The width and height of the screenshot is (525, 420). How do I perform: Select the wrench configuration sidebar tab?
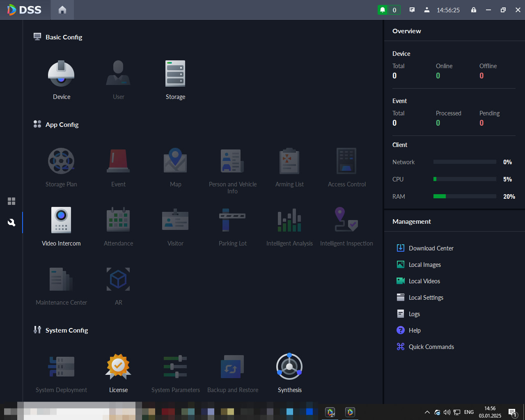click(11, 223)
